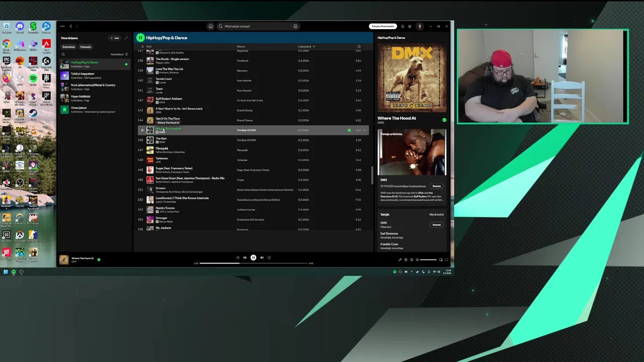The image size is (644, 362).
Task: Select 'Näytä kaikki' in the credits section
Action: [x=436, y=215]
